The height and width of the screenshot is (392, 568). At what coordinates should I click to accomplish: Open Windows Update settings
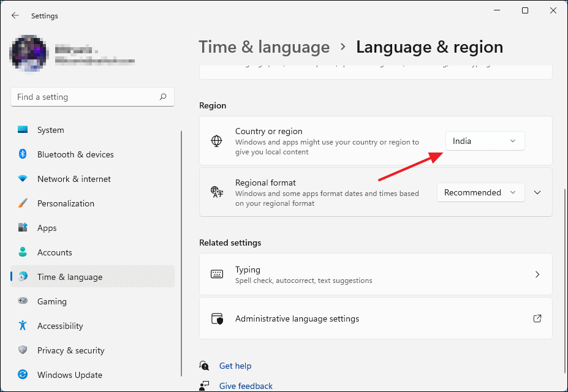click(x=69, y=375)
